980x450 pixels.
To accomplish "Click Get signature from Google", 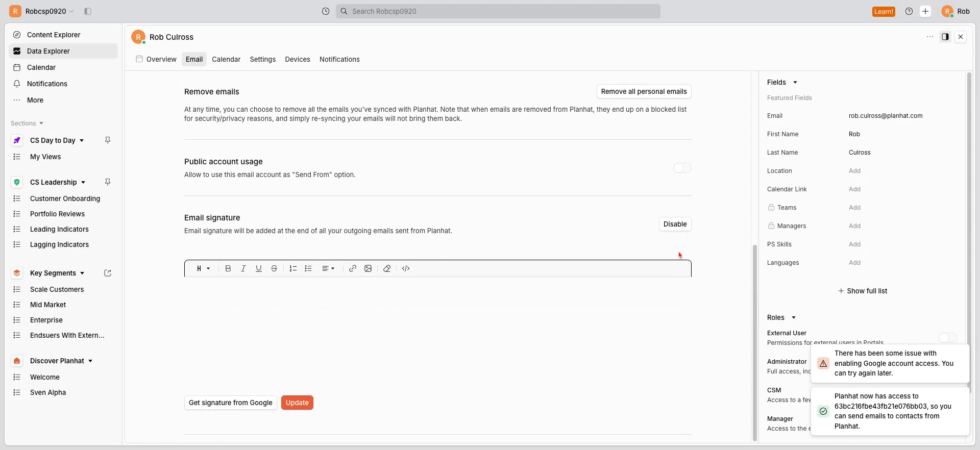I will coord(231,403).
